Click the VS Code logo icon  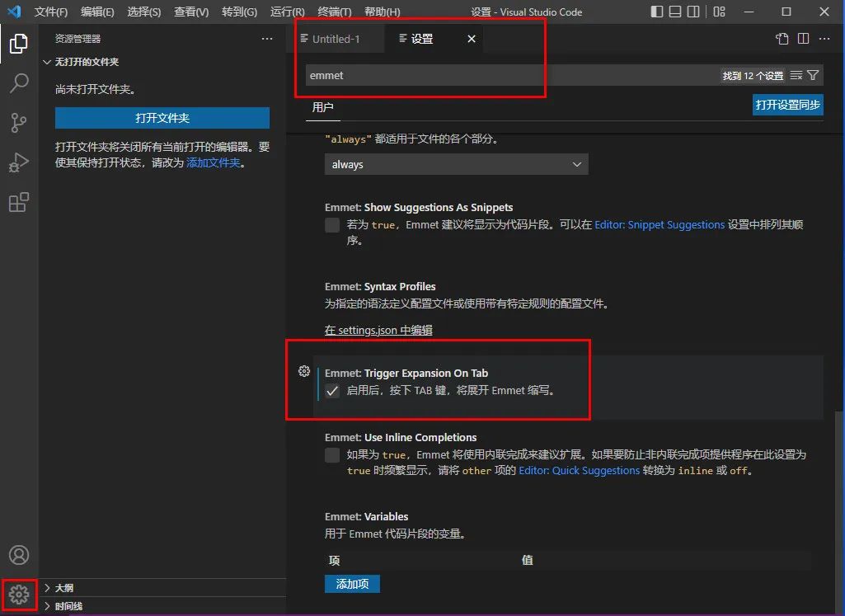pyautogui.click(x=15, y=12)
